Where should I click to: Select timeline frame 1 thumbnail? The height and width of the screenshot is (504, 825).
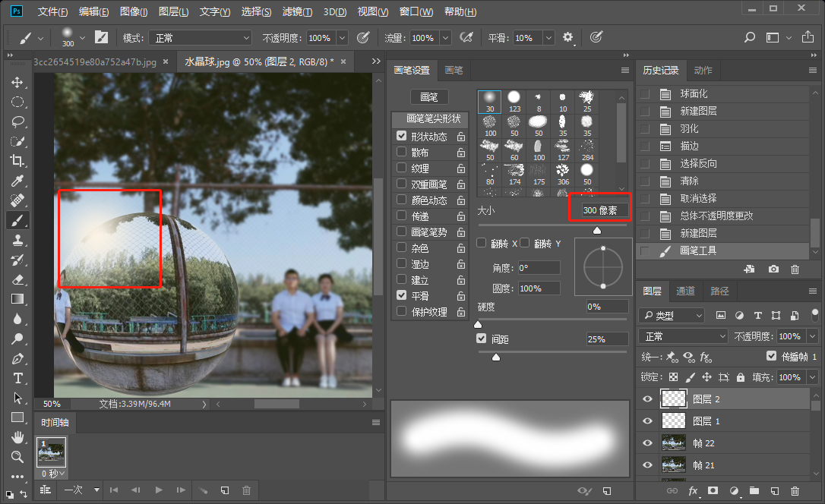tap(51, 452)
